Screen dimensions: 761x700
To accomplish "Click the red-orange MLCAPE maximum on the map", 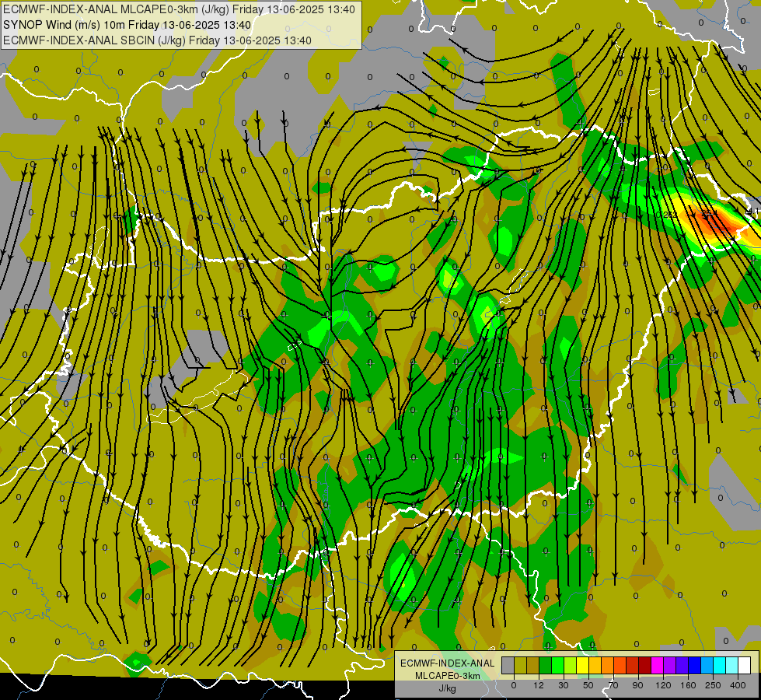I will tap(717, 222).
